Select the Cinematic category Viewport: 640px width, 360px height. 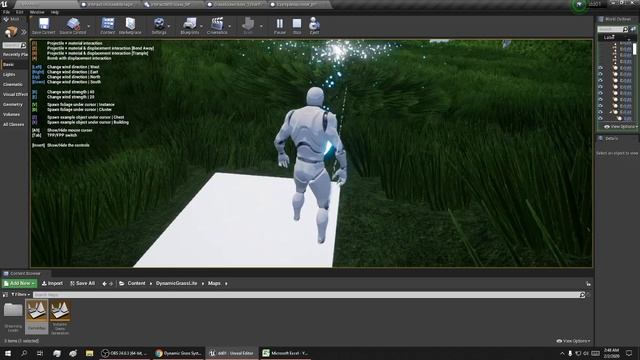pos(15,84)
